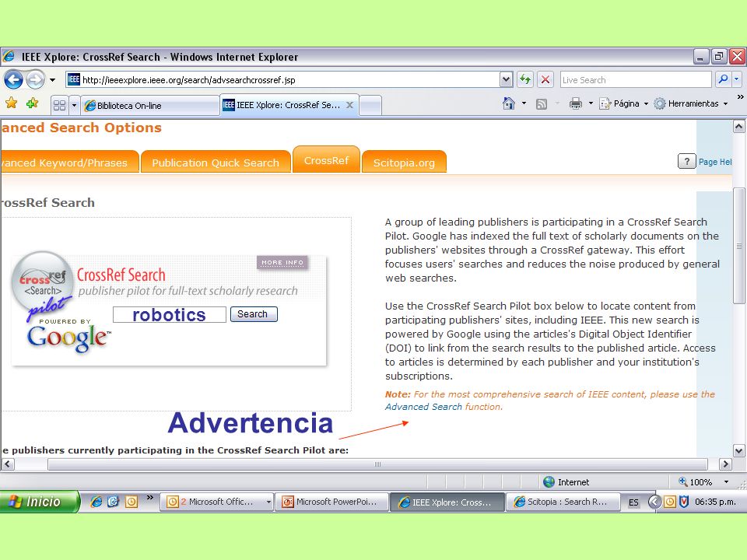Click the horizontal scrollbar thumb
The height and width of the screenshot is (560, 747).
point(377,464)
